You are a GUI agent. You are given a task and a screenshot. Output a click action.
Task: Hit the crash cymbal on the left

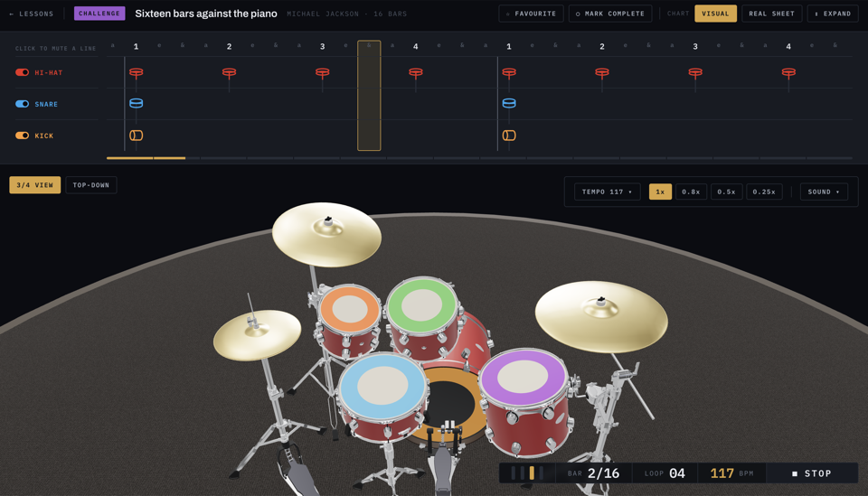326,235
